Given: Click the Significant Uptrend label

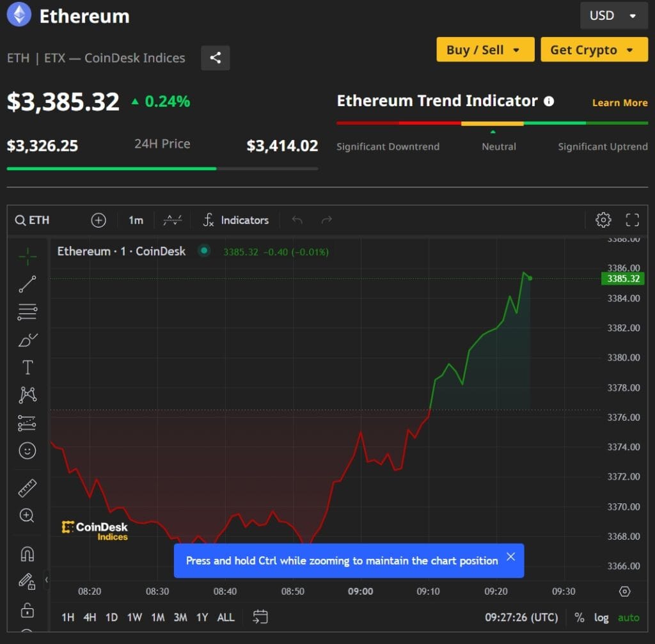Looking at the screenshot, I should pos(603,146).
